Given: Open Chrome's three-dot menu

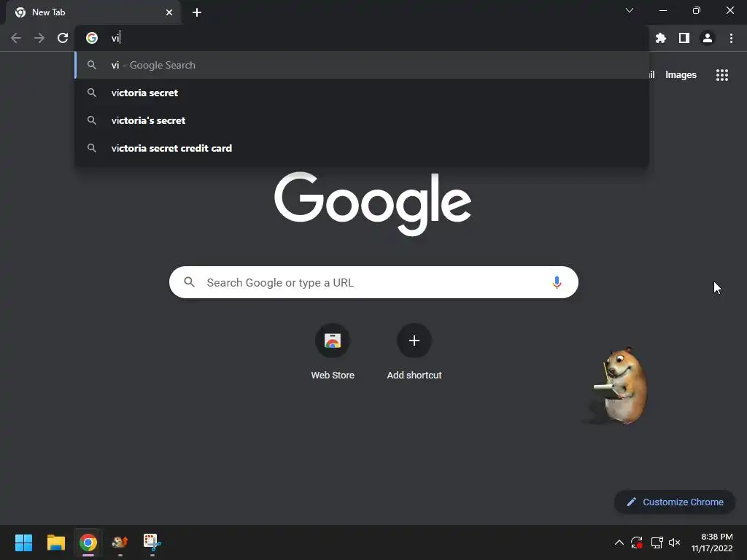Looking at the screenshot, I should tap(731, 38).
